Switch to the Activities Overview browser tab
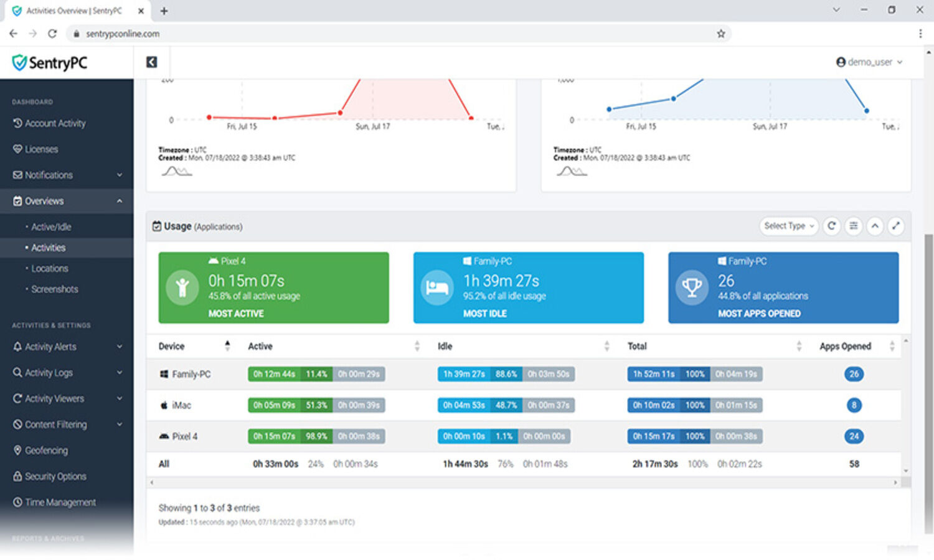 pyautogui.click(x=75, y=11)
